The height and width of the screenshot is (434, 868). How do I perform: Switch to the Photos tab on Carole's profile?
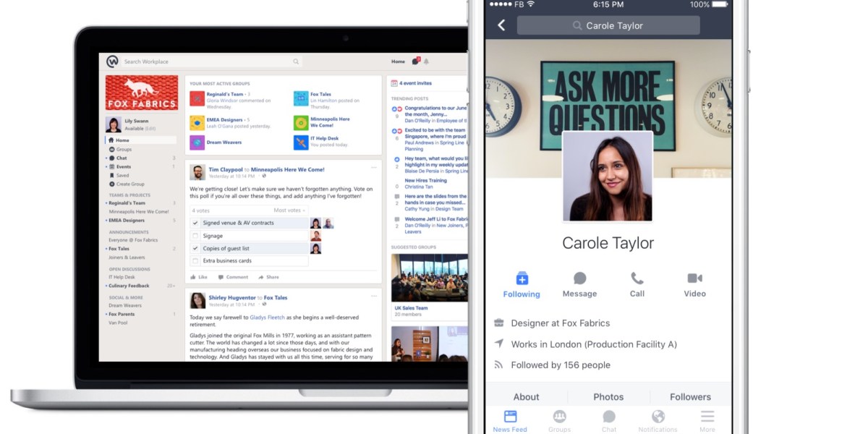tap(608, 396)
